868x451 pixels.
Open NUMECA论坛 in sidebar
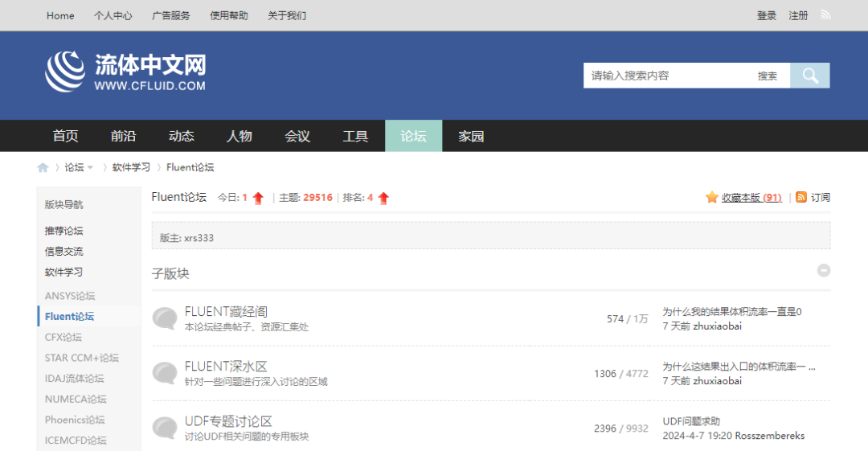(76, 399)
